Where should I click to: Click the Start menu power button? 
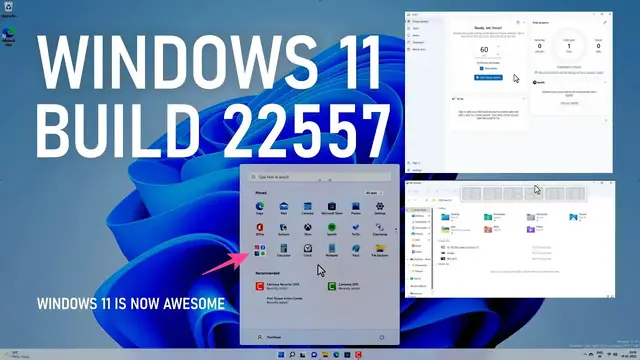point(382,338)
